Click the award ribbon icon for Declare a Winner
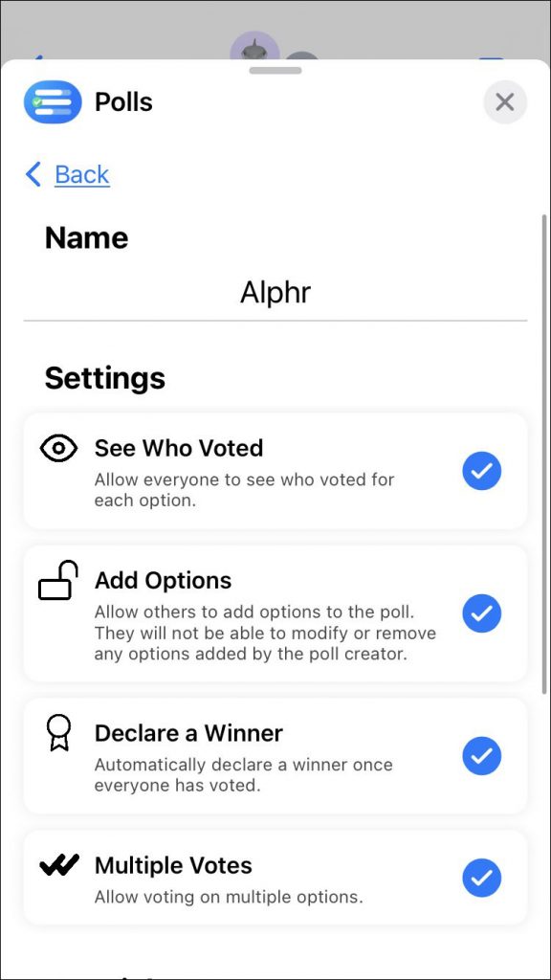Image resolution: width=551 pixels, height=980 pixels. (57, 732)
